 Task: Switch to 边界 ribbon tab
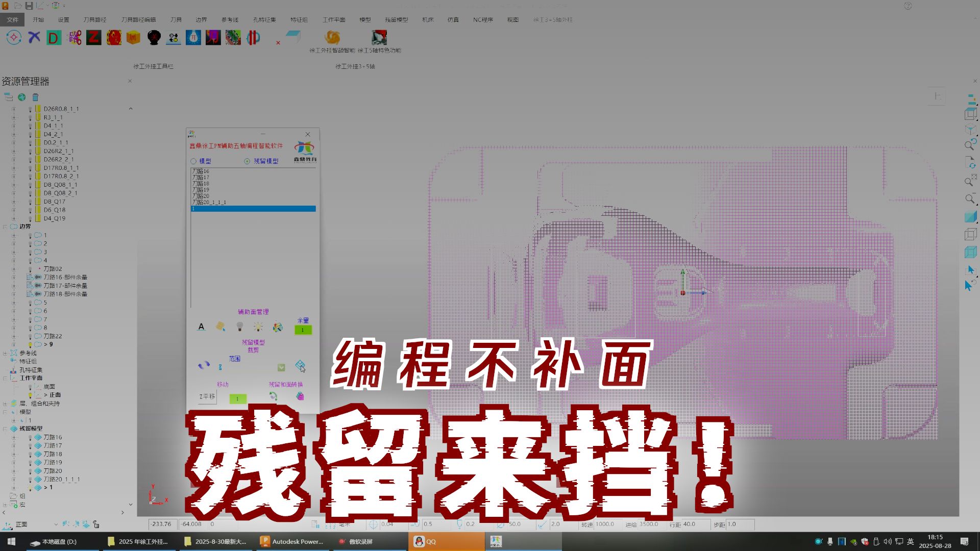tap(201, 19)
